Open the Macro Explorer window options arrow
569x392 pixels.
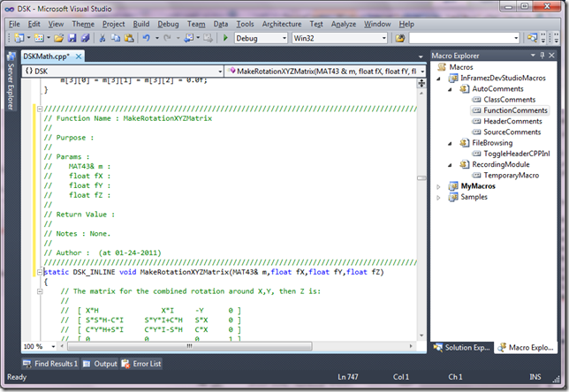[533, 55]
